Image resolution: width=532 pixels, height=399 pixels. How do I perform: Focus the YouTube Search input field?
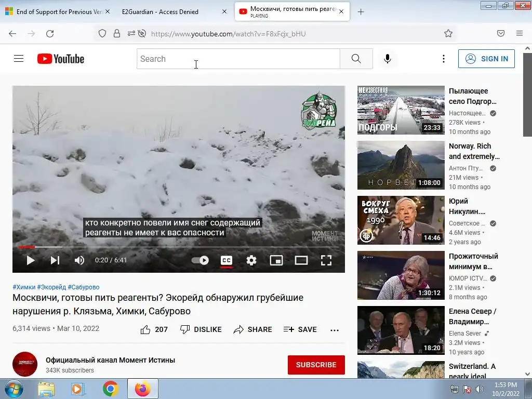click(238, 59)
